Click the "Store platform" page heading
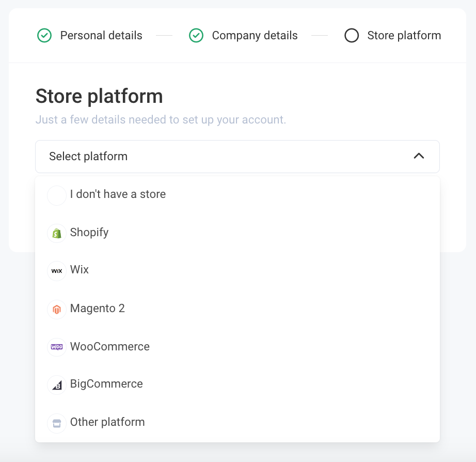The height and width of the screenshot is (462, 476). (x=99, y=96)
